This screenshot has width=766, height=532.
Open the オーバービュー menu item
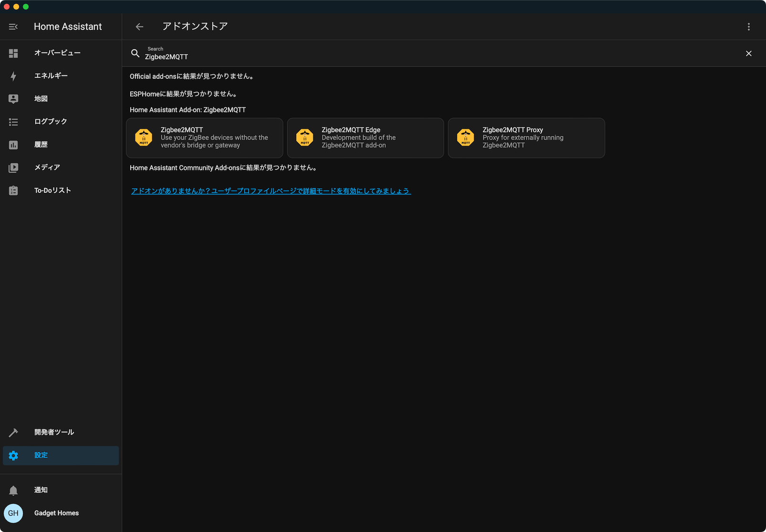pos(61,53)
